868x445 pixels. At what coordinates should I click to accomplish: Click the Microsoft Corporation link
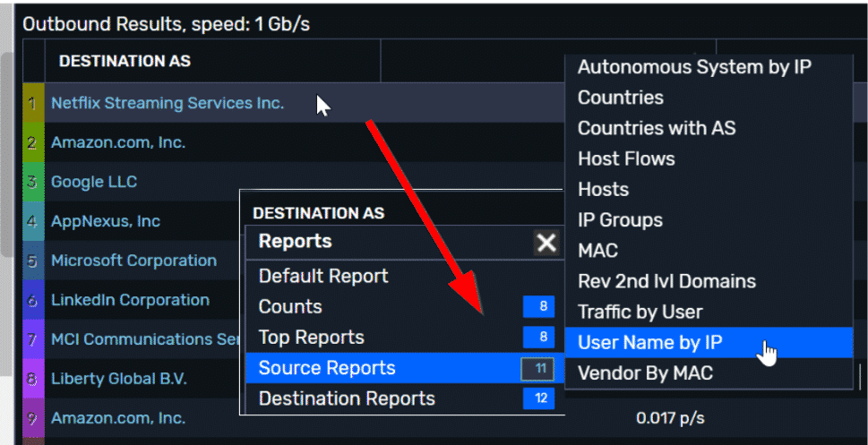(133, 261)
